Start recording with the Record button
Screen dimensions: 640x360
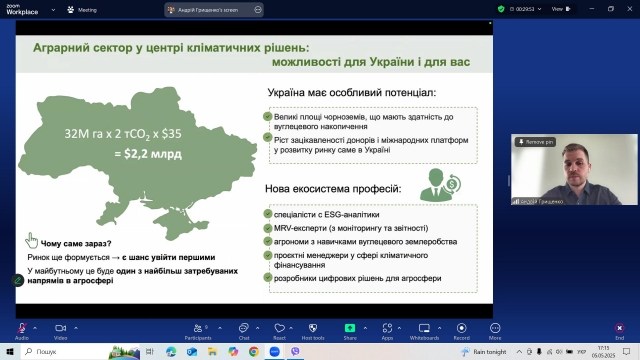(x=462, y=331)
